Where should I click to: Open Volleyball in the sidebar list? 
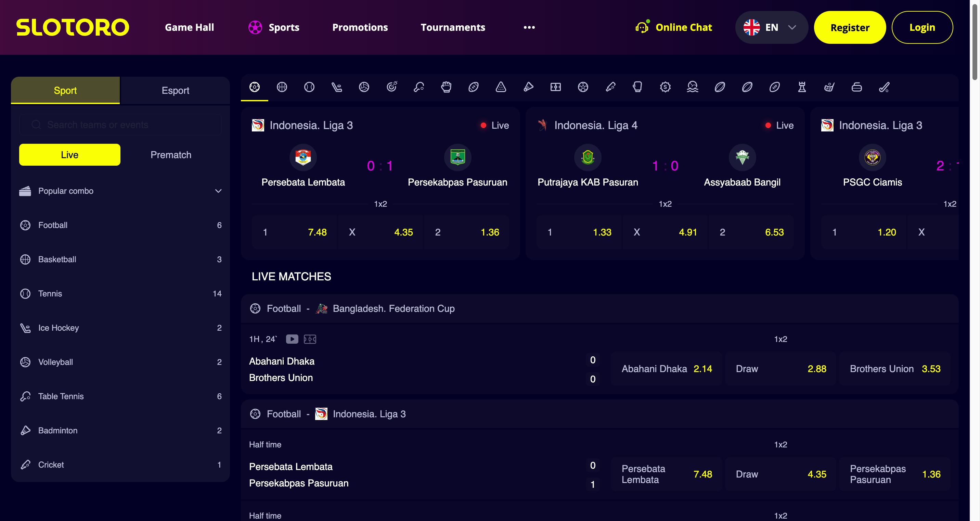tap(120, 362)
